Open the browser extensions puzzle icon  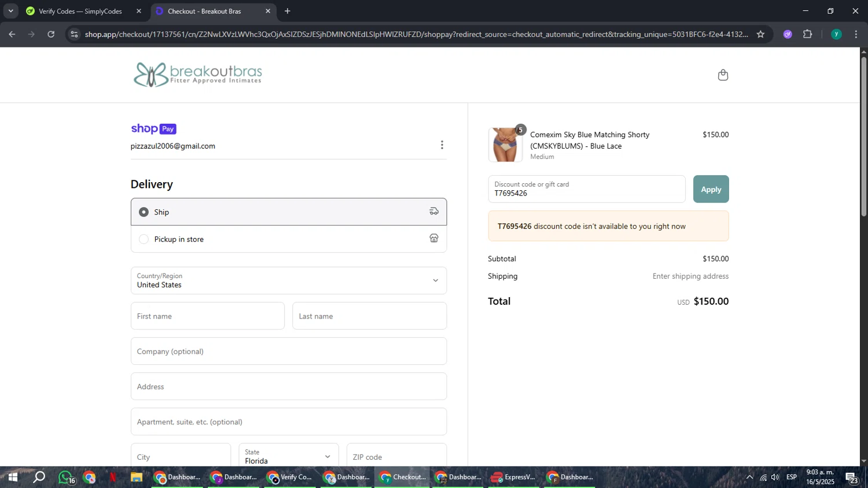tap(808, 34)
